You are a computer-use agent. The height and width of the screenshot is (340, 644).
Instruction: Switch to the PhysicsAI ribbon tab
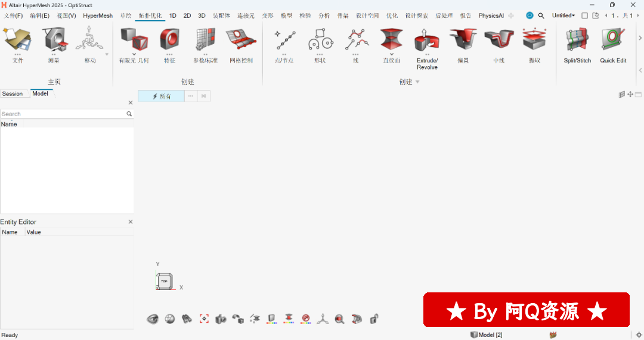pyautogui.click(x=491, y=15)
